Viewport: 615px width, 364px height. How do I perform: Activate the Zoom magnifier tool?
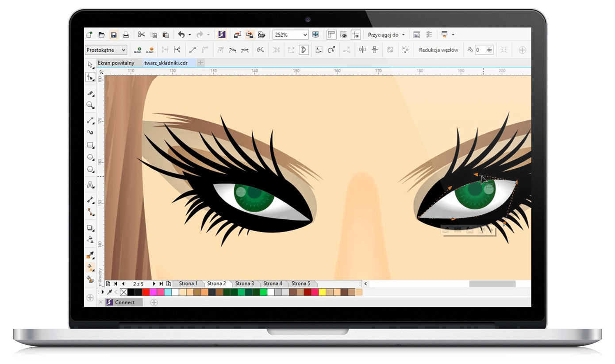tap(90, 105)
